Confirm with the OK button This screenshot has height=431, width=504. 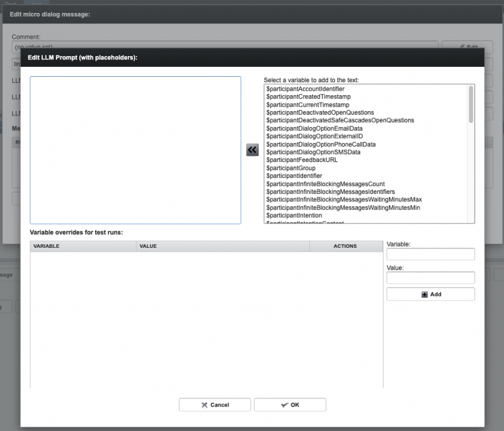coord(290,405)
